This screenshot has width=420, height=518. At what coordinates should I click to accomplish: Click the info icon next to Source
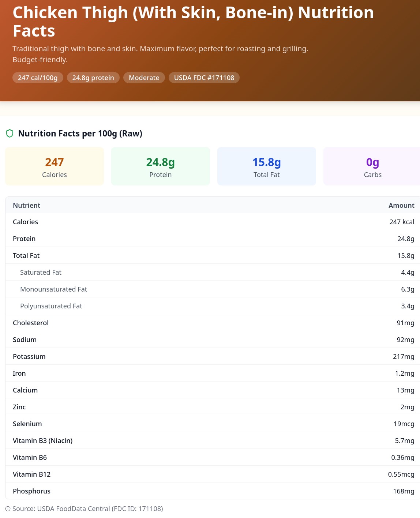[8, 509]
